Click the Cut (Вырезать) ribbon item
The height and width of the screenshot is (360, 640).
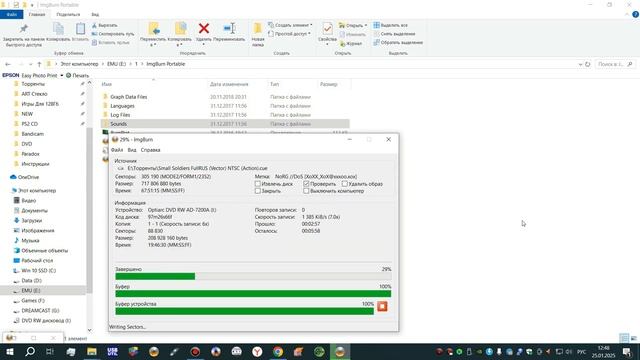coord(105,25)
